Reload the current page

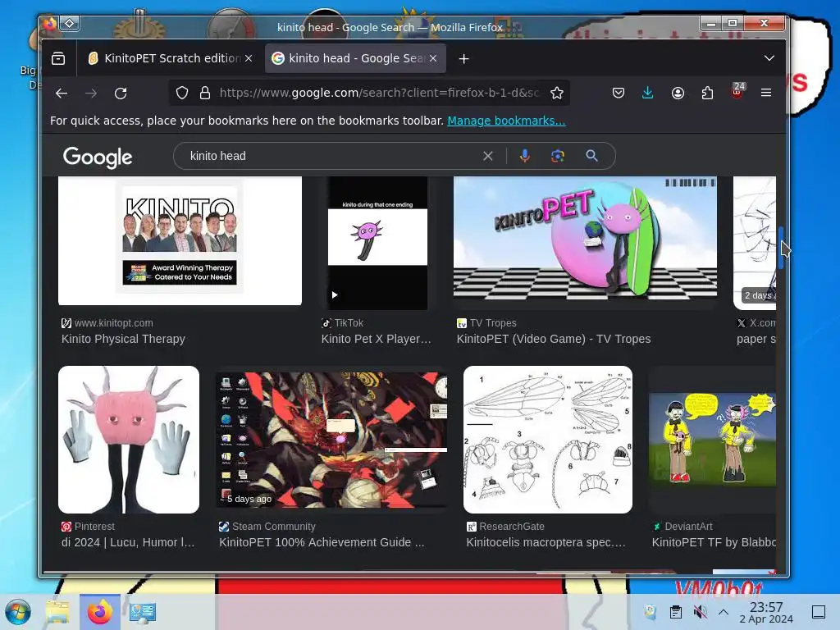tap(121, 94)
